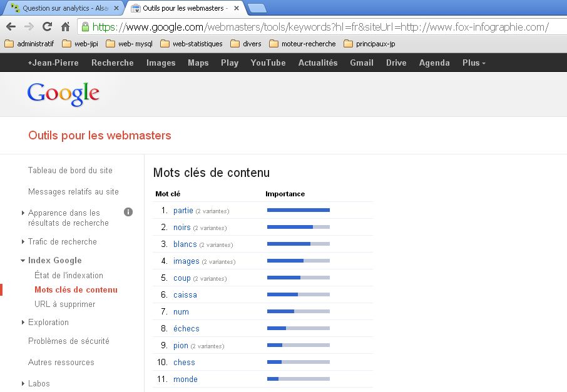The height and width of the screenshot is (392, 567).
Task: Open Drive in the Google bar
Action: (396, 63)
